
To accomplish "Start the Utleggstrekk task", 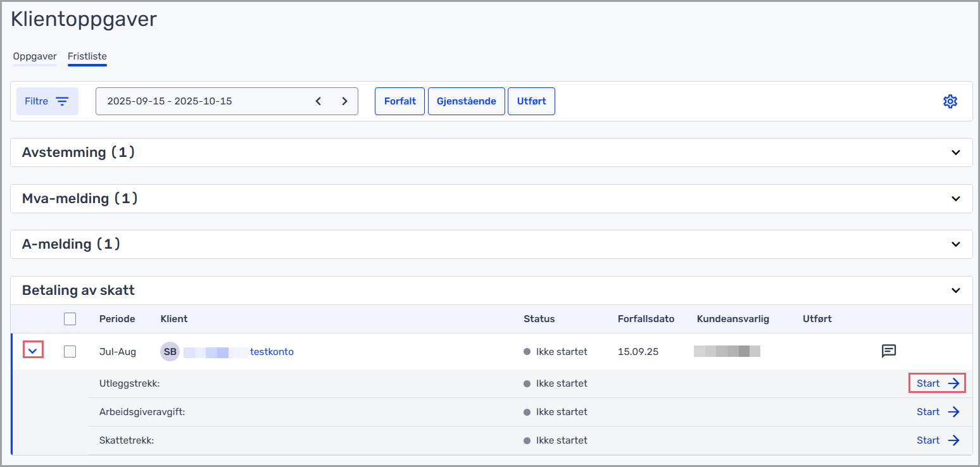I will tap(937, 383).
